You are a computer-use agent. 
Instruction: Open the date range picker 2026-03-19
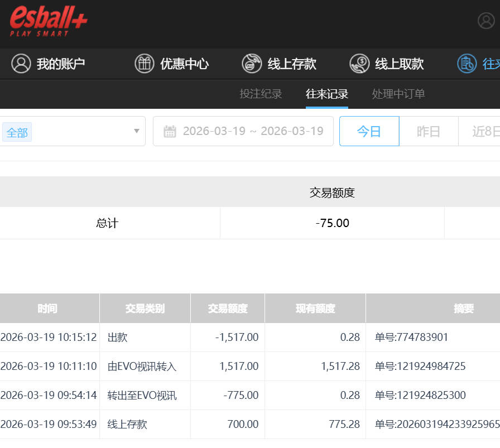(253, 132)
